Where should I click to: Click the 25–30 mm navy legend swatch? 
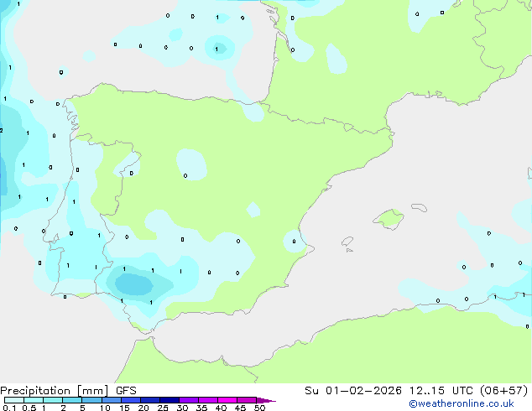[170, 400]
